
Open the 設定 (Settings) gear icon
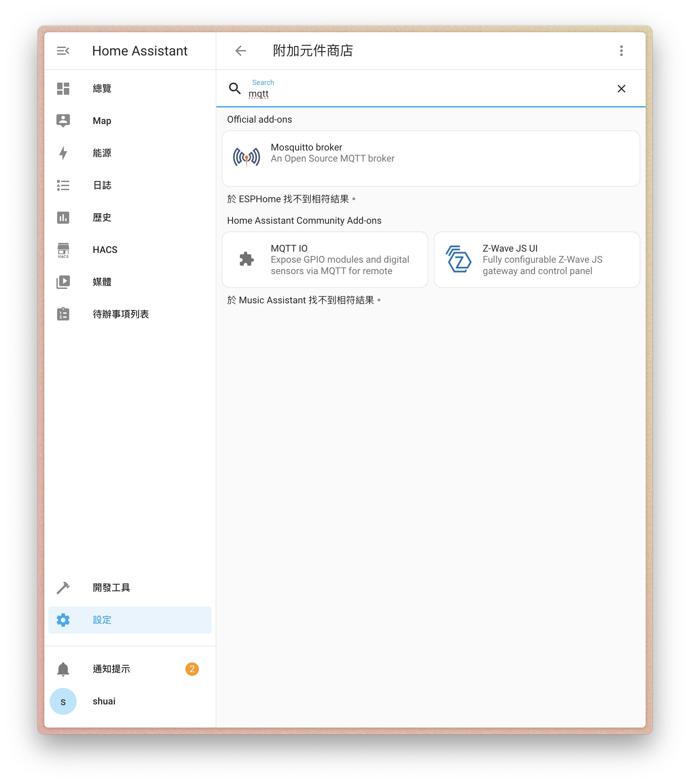[x=63, y=620]
